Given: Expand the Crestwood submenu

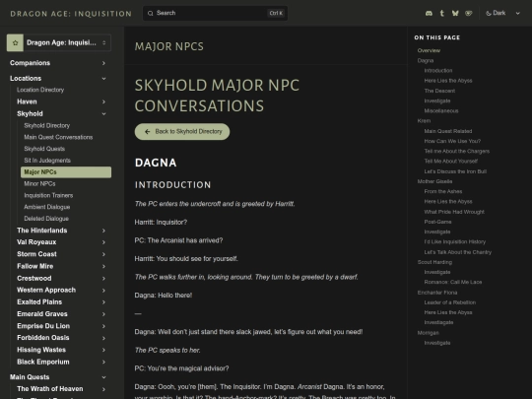Looking at the screenshot, I should click(x=103, y=278).
